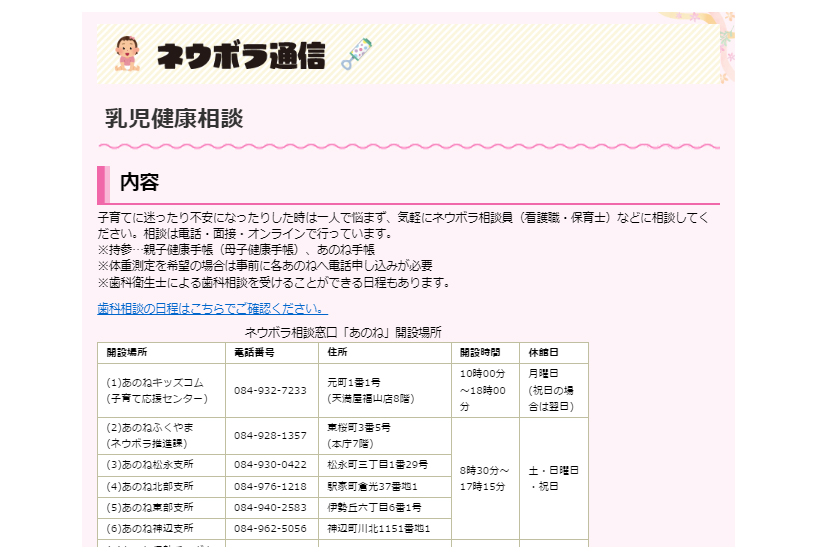Click phone number 084-932-7233

pos(270,390)
